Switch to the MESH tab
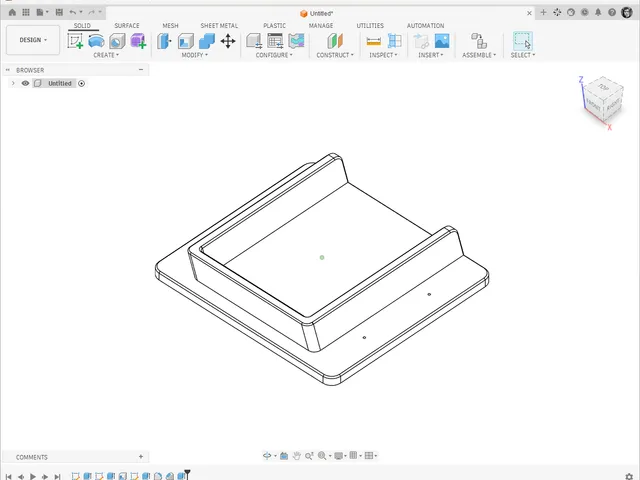The width and height of the screenshot is (640, 480). click(170, 25)
